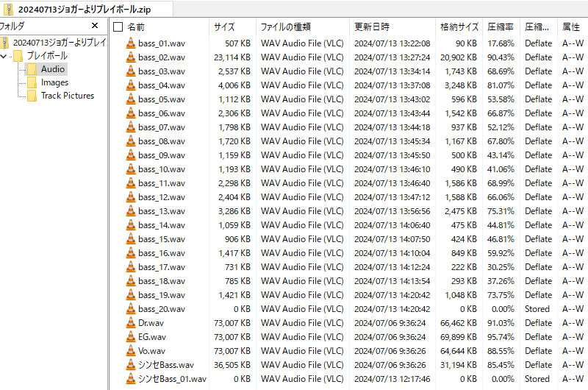Click the VLC icon beside bass_02.wav
Viewport: 588px width, 390px height.
(131, 57)
